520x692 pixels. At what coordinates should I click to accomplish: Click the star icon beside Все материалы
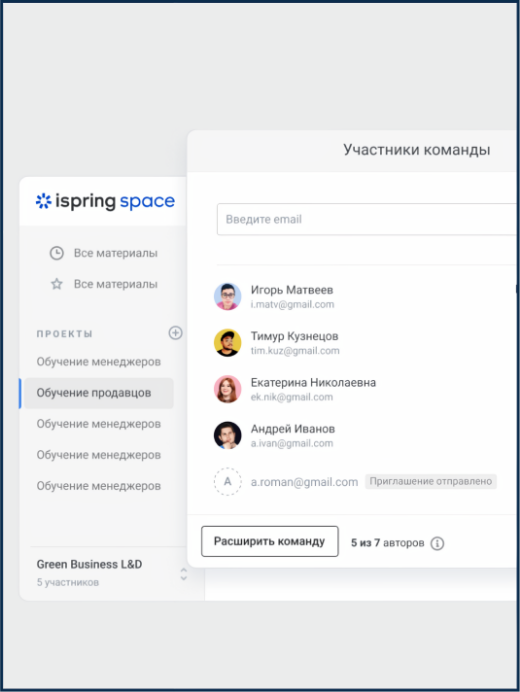coord(57,284)
